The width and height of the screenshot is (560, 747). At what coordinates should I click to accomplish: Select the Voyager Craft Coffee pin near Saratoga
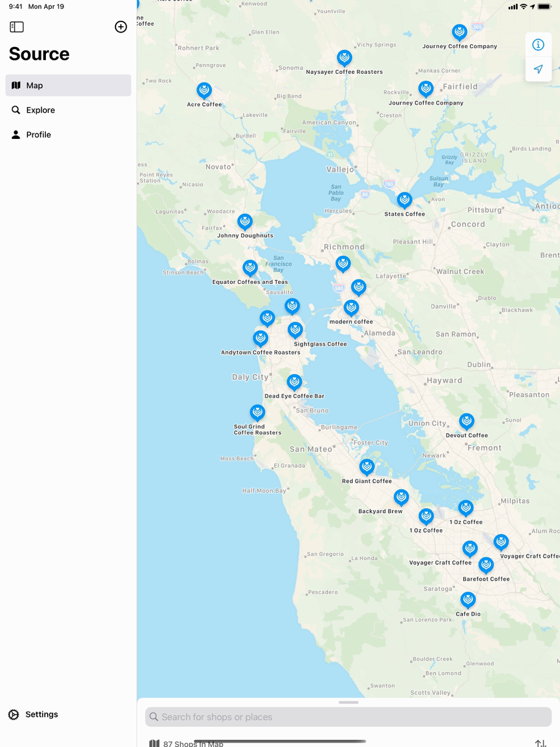pos(470,549)
